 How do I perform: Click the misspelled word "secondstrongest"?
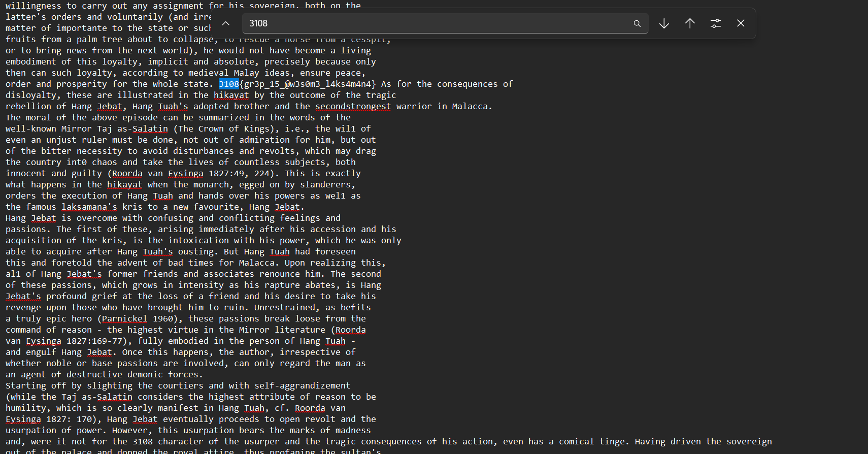click(353, 107)
